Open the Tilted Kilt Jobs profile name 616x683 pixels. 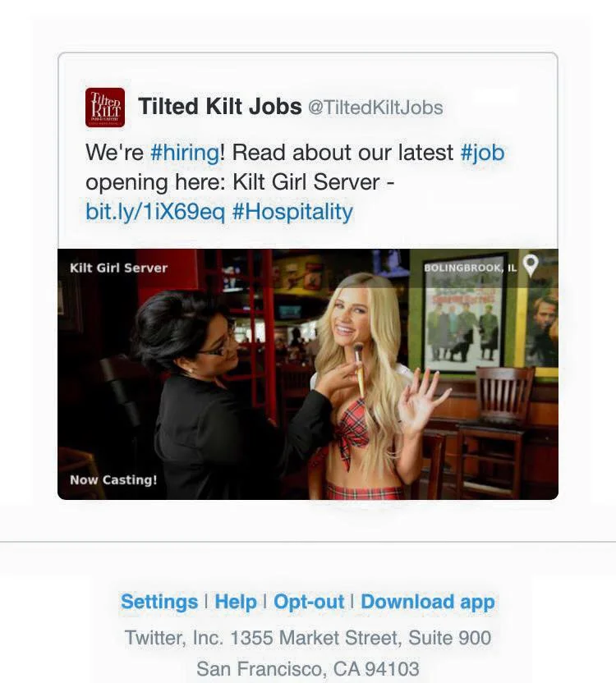tap(220, 106)
